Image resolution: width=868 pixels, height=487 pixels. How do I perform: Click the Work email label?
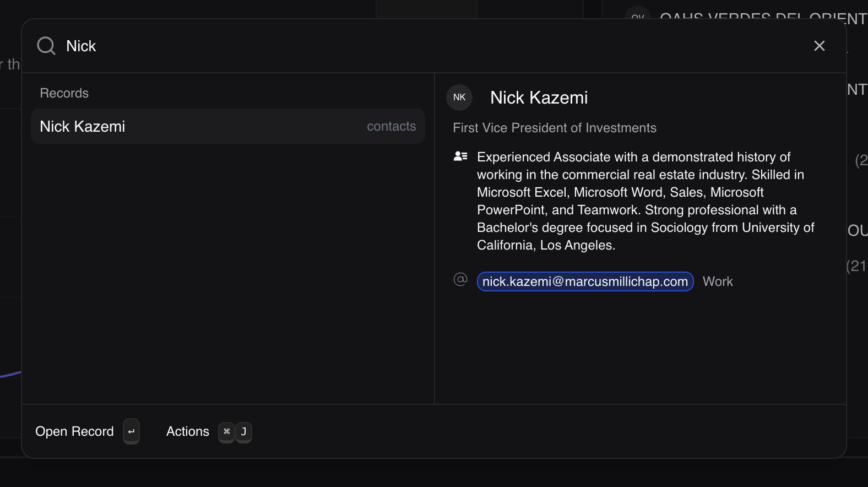click(718, 282)
